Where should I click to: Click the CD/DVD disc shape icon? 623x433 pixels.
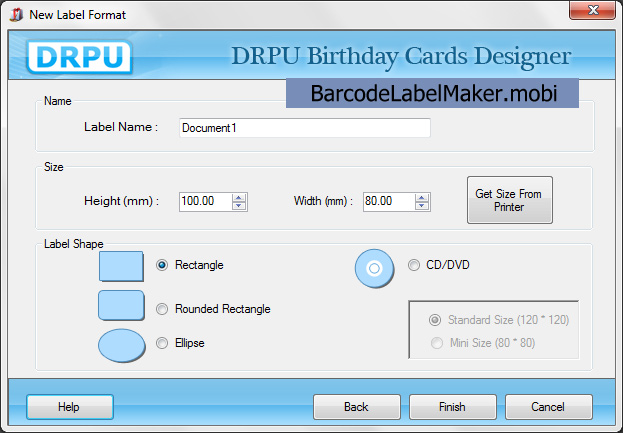(x=374, y=269)
